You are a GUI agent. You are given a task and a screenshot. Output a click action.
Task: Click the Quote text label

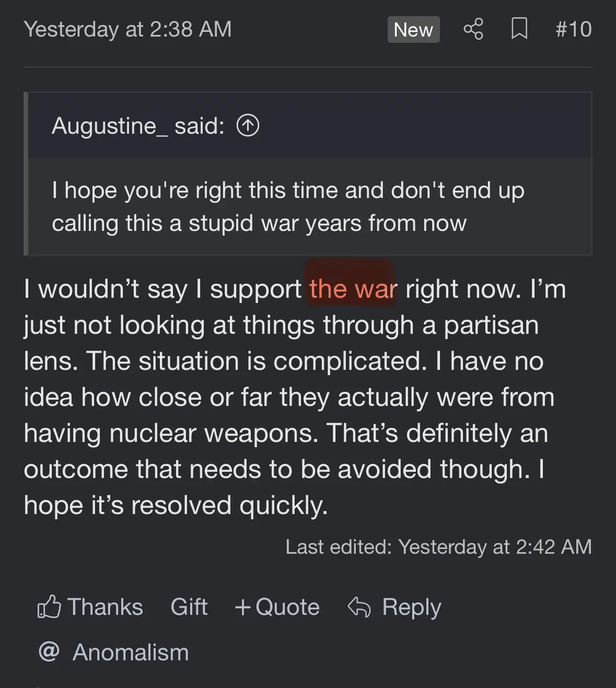pos(287,607)
